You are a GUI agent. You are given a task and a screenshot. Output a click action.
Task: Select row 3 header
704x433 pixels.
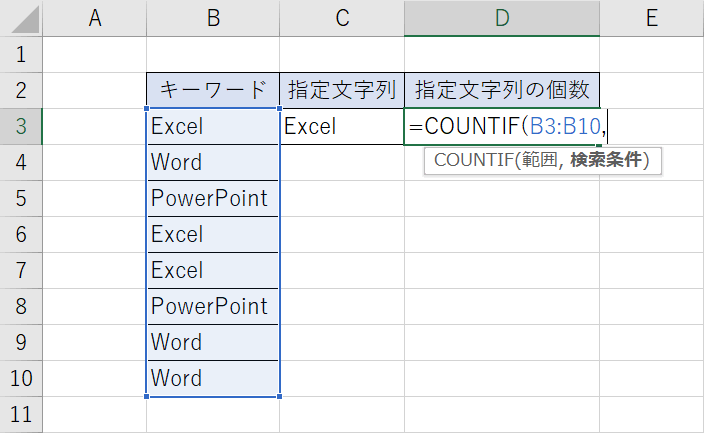(x=21, y=126)
